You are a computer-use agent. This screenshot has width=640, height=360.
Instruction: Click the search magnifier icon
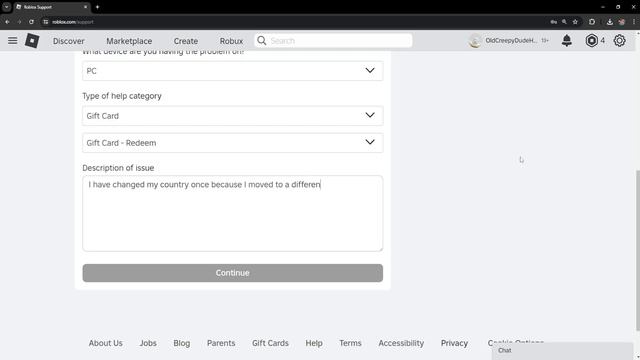262,40
